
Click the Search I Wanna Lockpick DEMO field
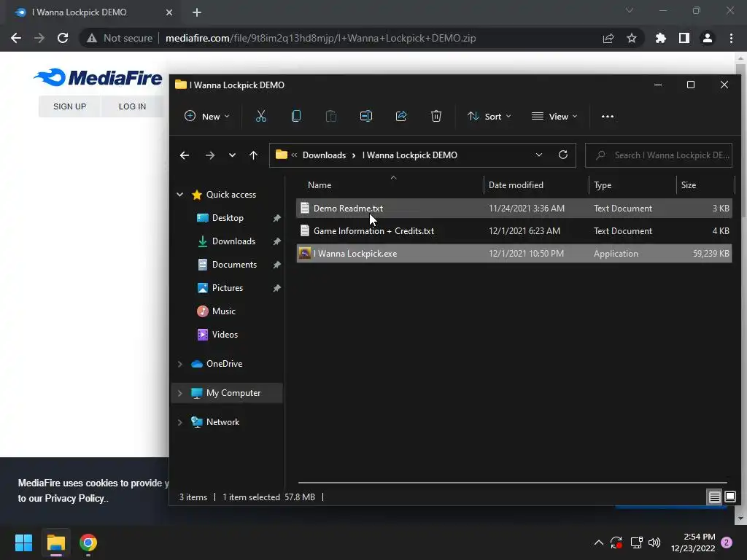click(x=659, y=155)
